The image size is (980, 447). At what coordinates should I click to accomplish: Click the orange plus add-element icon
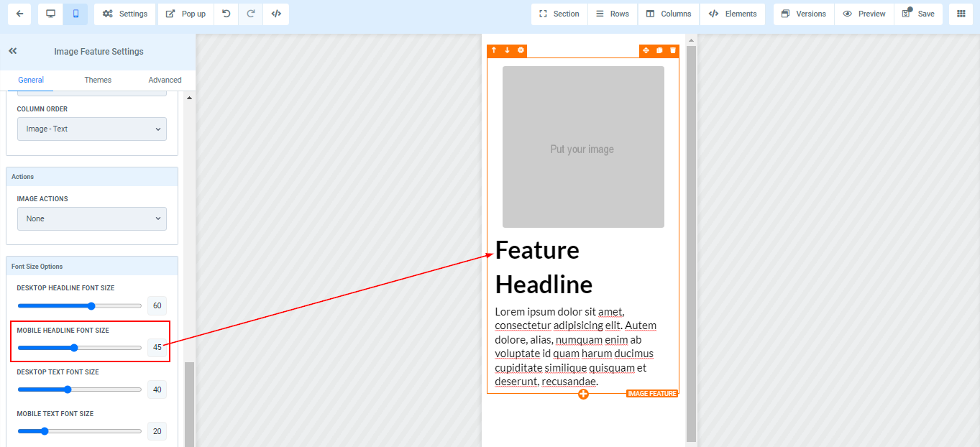583,394
